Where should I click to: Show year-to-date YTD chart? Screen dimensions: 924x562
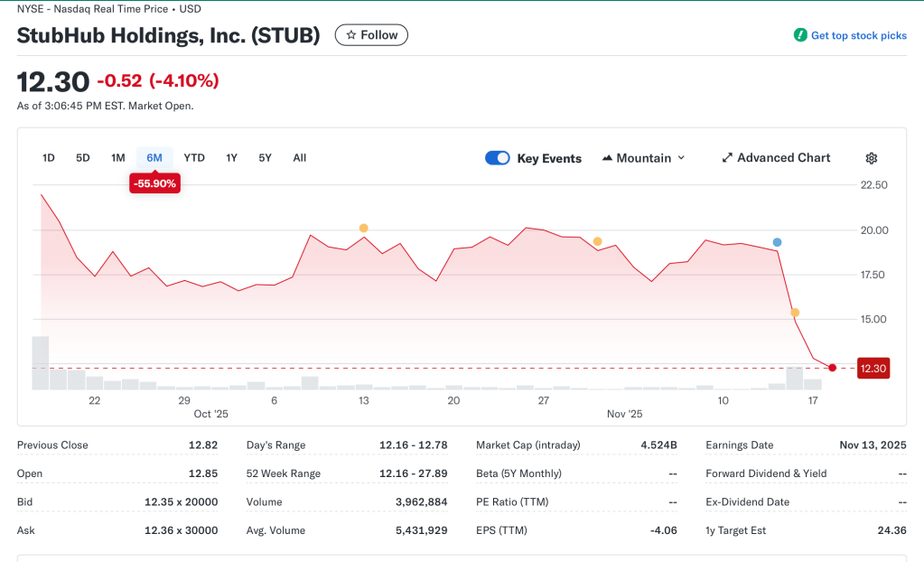[x=194, y=158]
